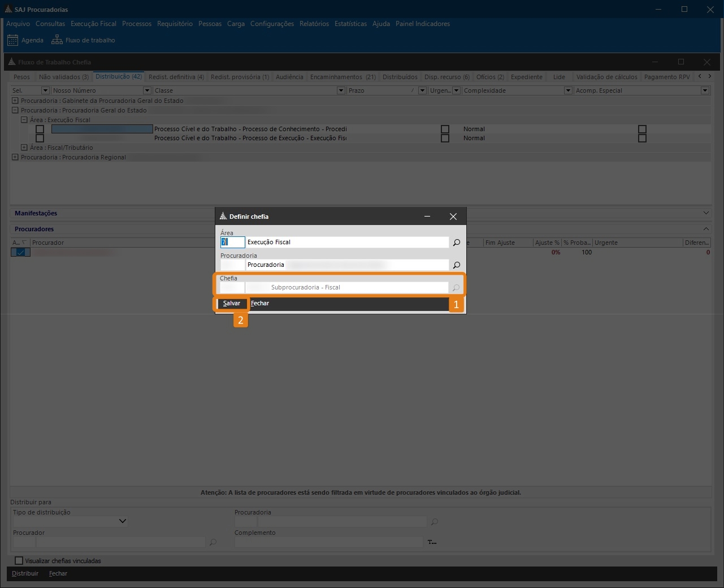This screenshot has height=588, width=724.
Task: Switch to Ofícios (2) tab
Action: click(x=490, y=77)
